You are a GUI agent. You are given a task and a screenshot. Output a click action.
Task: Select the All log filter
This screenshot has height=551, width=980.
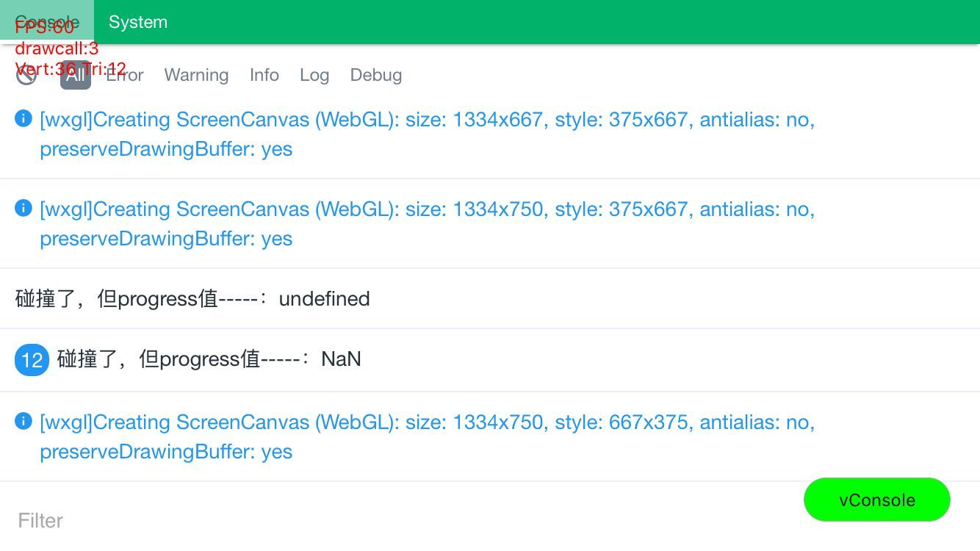pyautogui.click(x=76, y=75)
